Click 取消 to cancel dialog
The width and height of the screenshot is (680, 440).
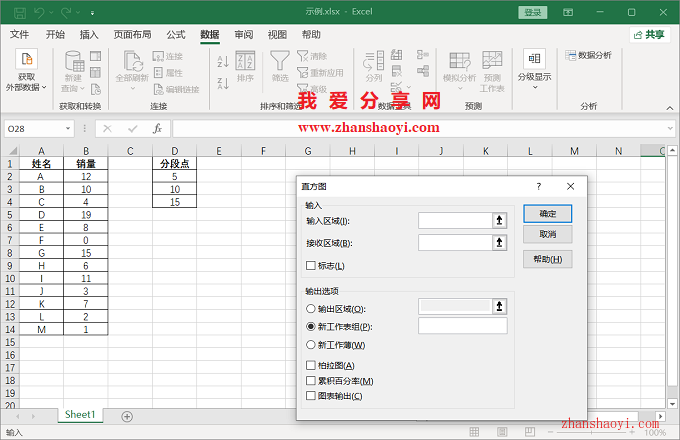pos(547,234)
